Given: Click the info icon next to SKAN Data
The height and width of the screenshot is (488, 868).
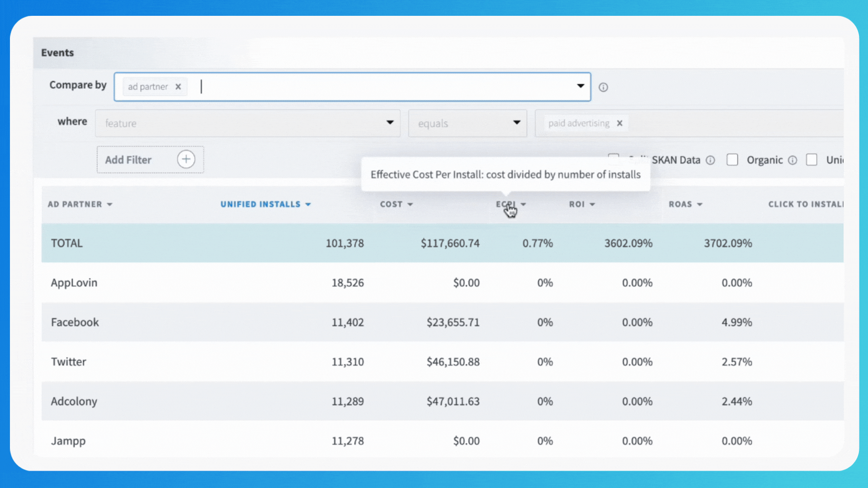Looking at the screenshot, I should 711,160.
